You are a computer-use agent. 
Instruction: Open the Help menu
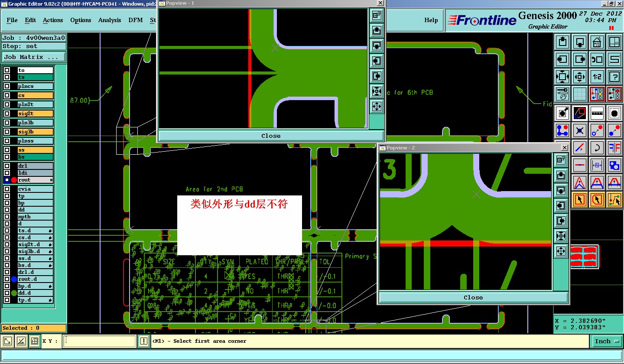[x=431, y=20]
